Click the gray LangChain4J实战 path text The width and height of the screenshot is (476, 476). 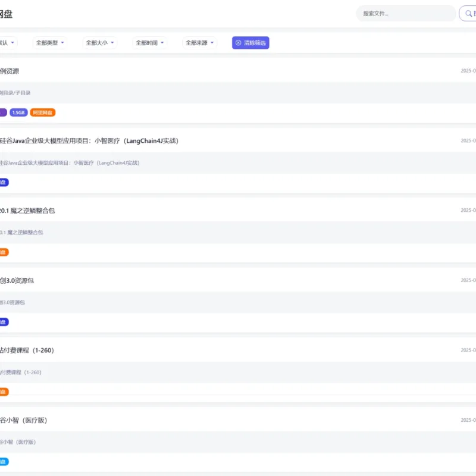pos(70,162)
